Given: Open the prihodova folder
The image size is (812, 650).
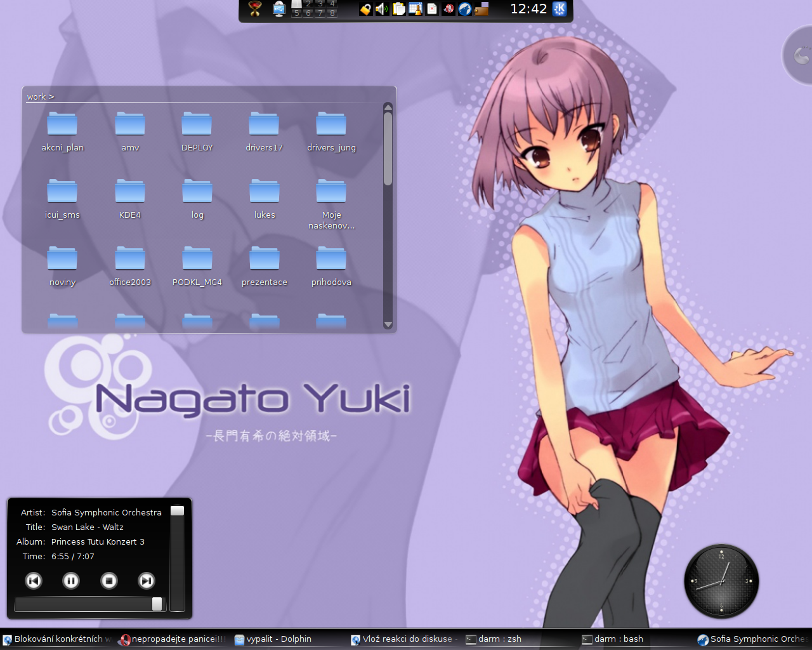Looking at the screenshot, I should [331, 266].
